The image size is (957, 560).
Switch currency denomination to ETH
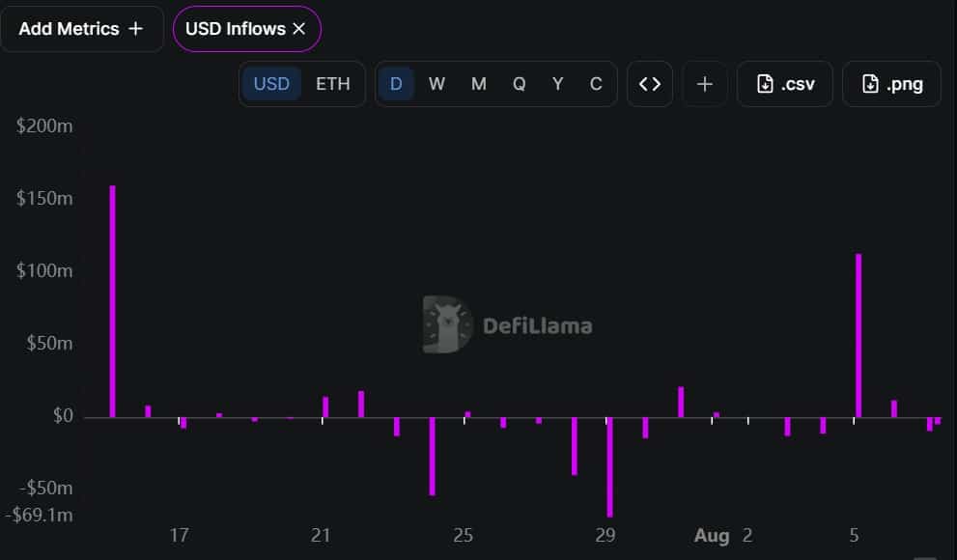332,84
